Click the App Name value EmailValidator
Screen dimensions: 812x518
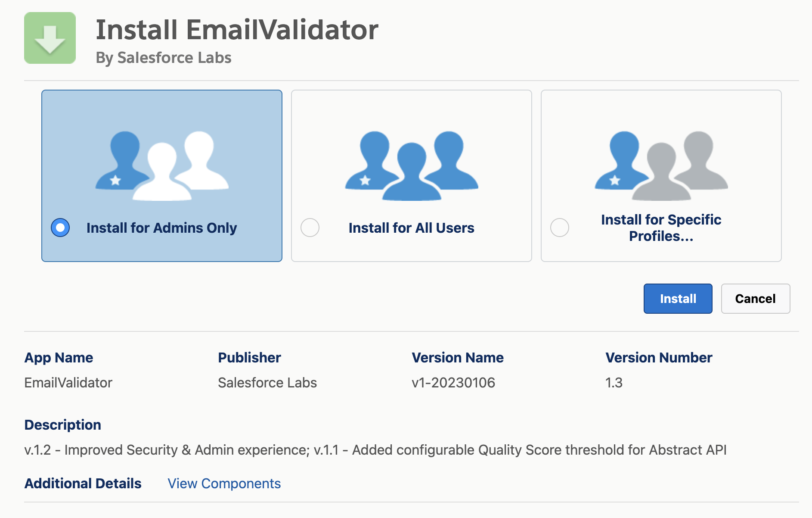(x=68, y=383)
